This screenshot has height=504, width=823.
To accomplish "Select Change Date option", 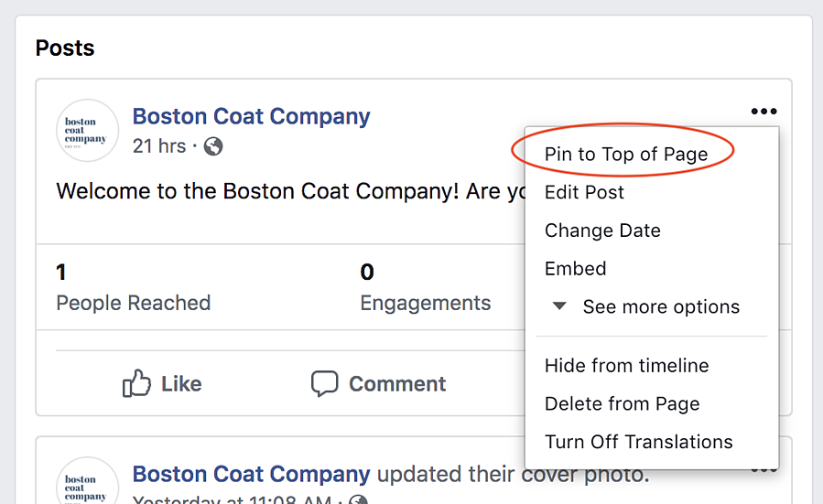I will coord(602,231).
